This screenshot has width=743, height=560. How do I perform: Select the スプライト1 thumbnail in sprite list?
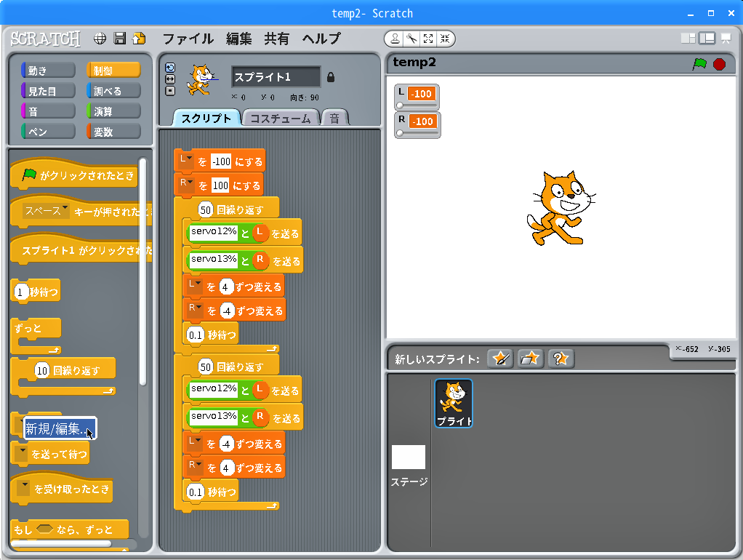(x=454, y=403)
